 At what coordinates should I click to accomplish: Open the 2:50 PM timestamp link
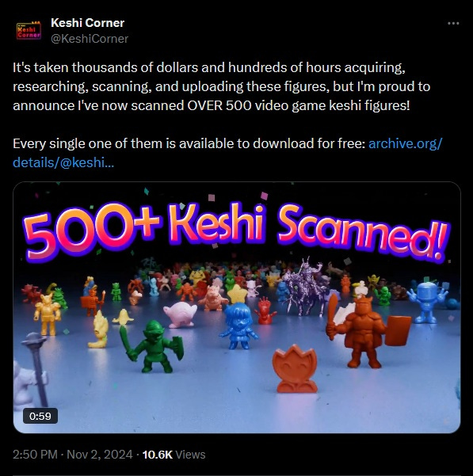click(35, 455)
